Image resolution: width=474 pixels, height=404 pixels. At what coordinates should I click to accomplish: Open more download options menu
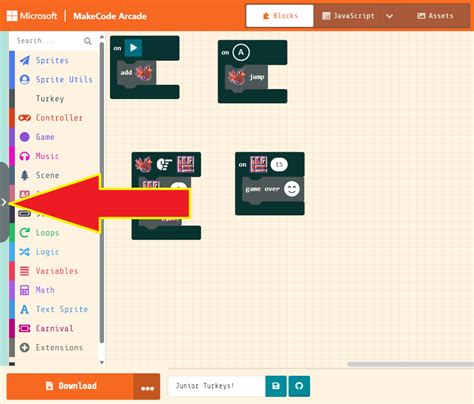click(x=147, y=387)
